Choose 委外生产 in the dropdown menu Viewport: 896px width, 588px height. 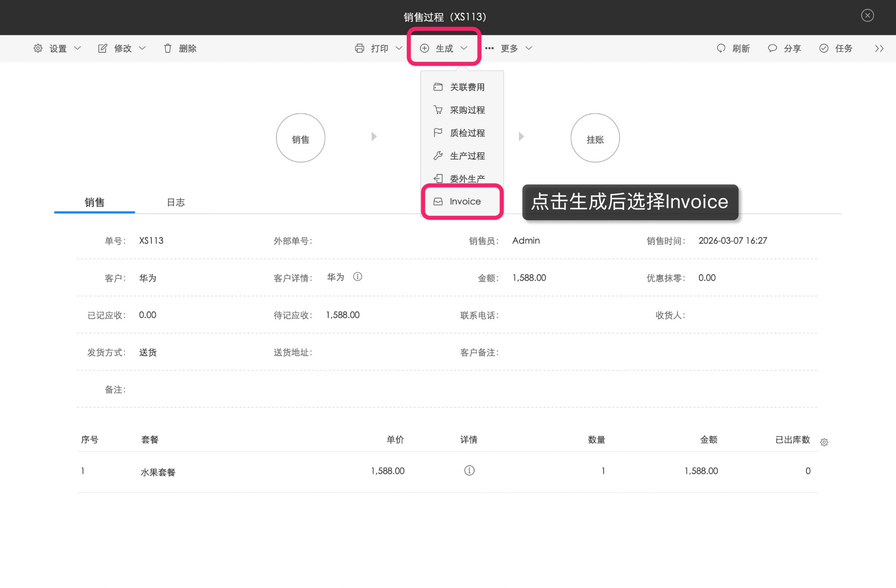coord(467,178)
